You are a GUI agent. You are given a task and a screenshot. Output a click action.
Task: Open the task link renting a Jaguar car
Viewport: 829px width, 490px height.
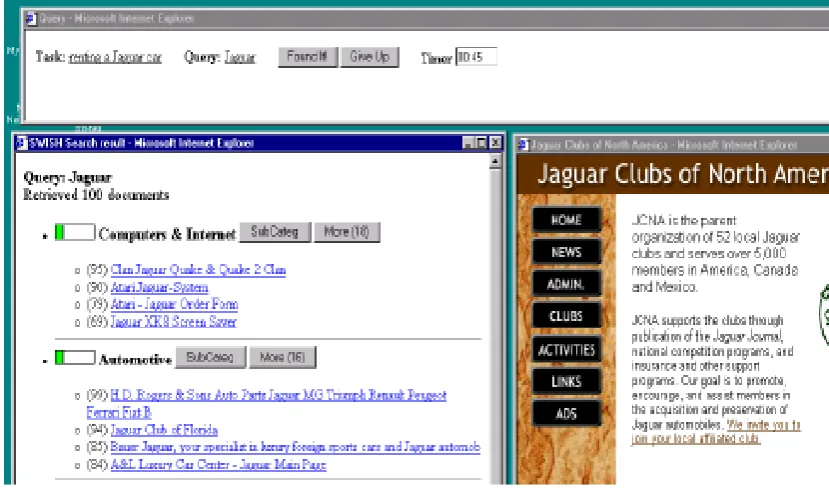[115, 57]
